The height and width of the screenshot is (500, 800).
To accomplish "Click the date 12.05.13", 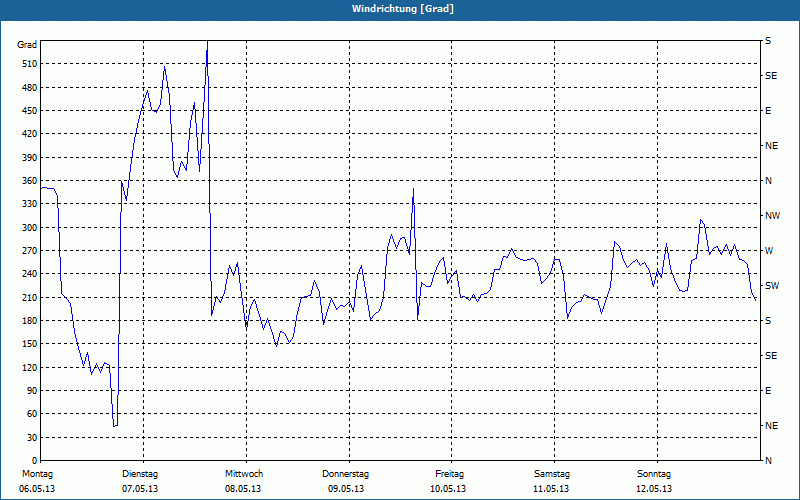I will point(654,489).
